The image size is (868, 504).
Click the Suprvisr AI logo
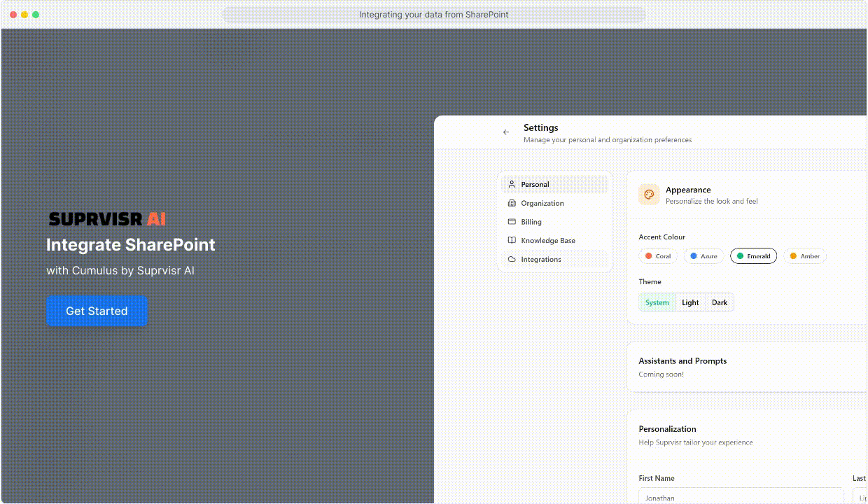pyautogui.click(x=106, y=218)
